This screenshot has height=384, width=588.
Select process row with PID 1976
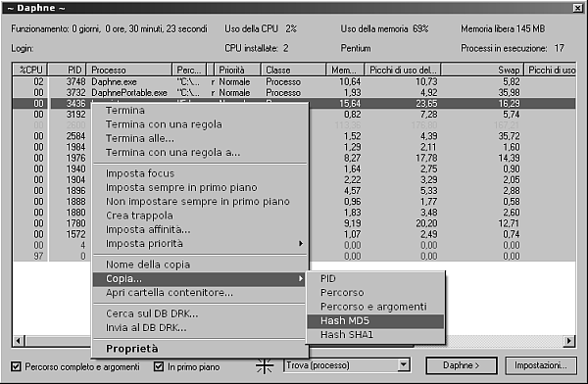tap(294, 158)
